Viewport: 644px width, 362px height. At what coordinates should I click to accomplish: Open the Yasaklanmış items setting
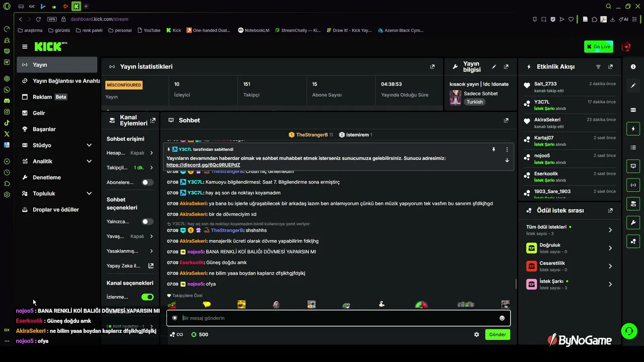pos(130,251)
